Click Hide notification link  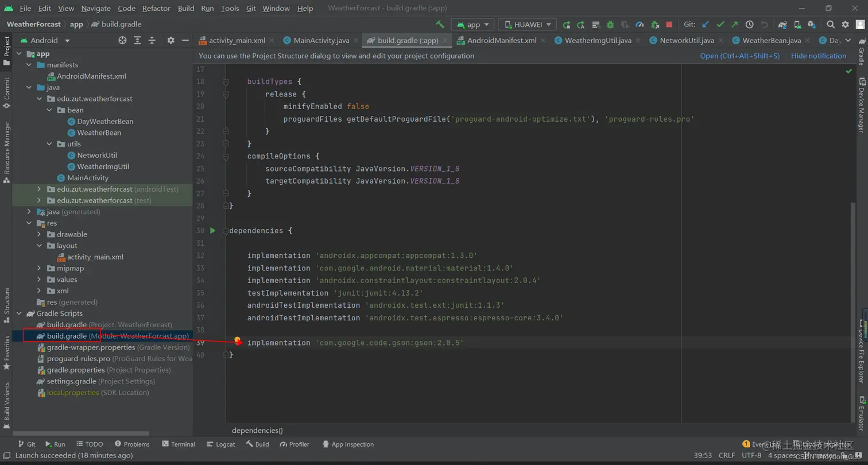click(x=818, y=56)
